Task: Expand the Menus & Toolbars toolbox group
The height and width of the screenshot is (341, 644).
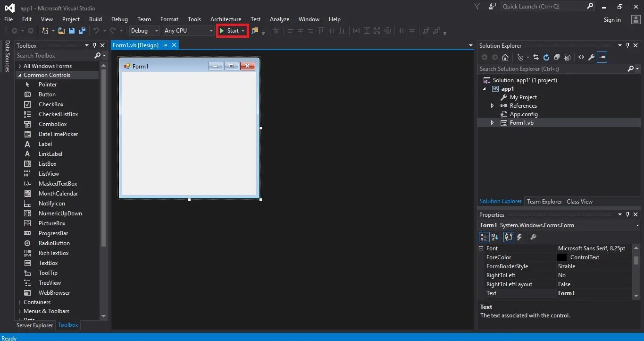Action: (20, 311)
